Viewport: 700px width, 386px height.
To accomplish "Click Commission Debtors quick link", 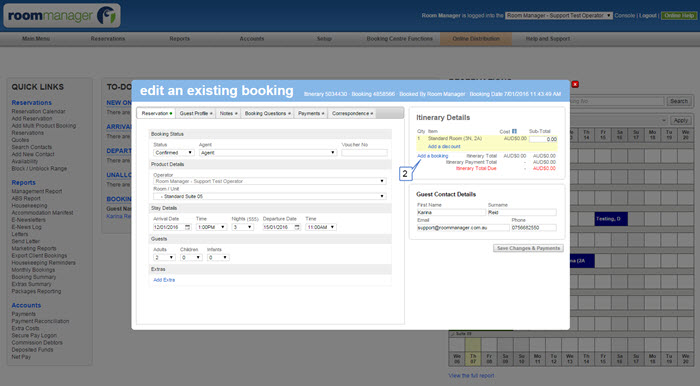I will (37, 343).
